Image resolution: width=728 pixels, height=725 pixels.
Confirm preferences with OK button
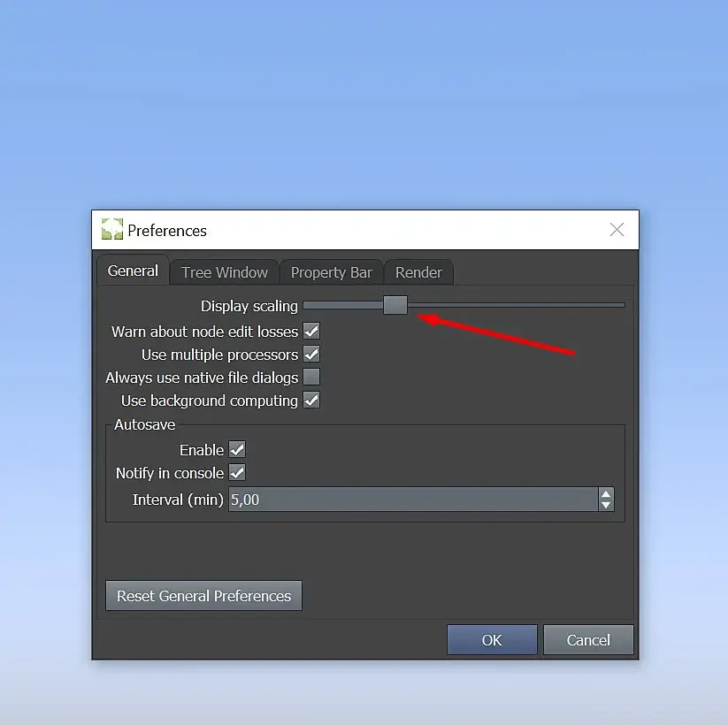click(x=492, y=640)
